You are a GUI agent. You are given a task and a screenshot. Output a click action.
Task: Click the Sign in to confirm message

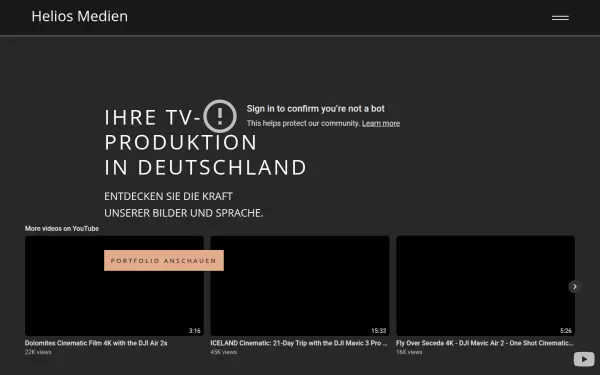[x=315, y=109]
